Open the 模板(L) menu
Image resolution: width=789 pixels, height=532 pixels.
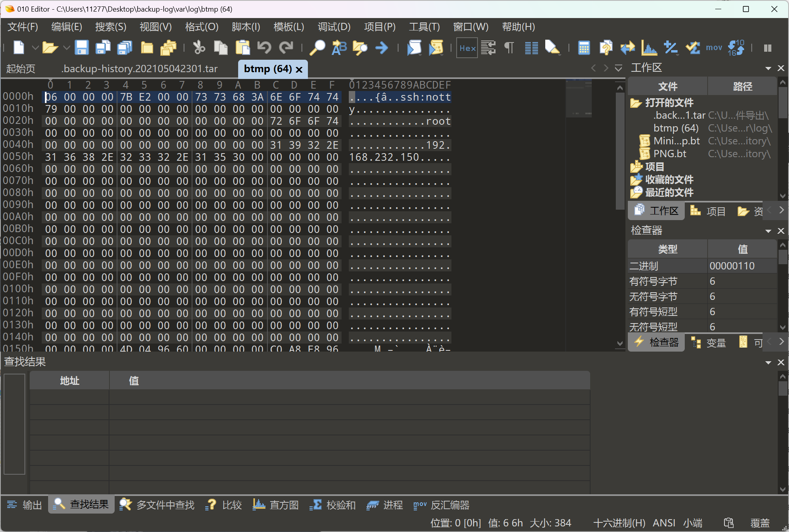click(289, 27)
